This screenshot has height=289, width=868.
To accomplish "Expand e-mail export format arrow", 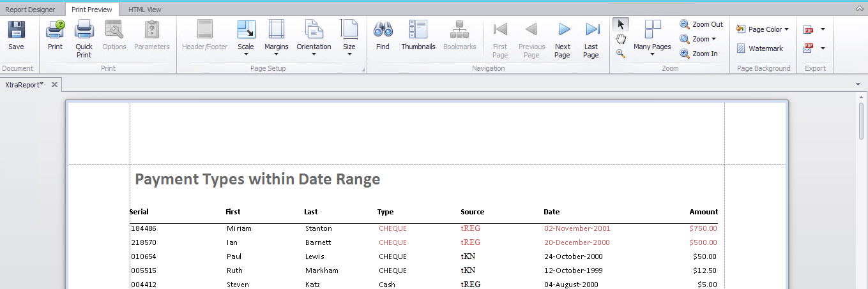I will coord(823,48).
